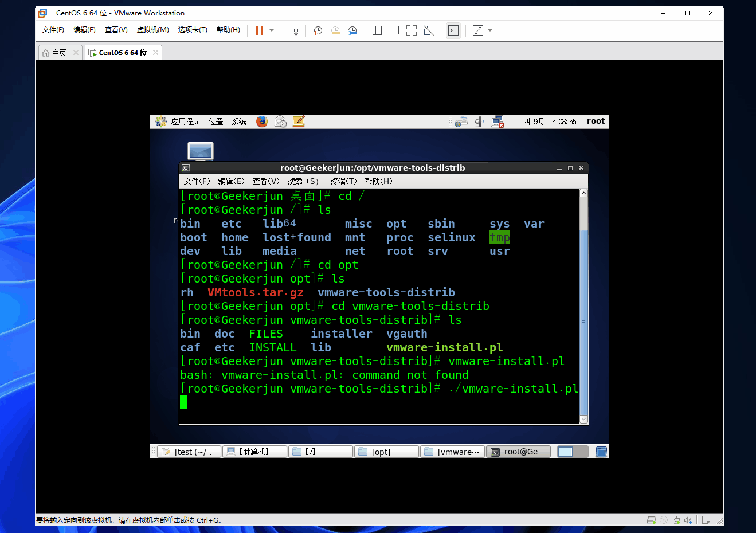The image size is (756, 533).
Task: Open the VMware 文件(F) menu
Action: click(53, 30)
